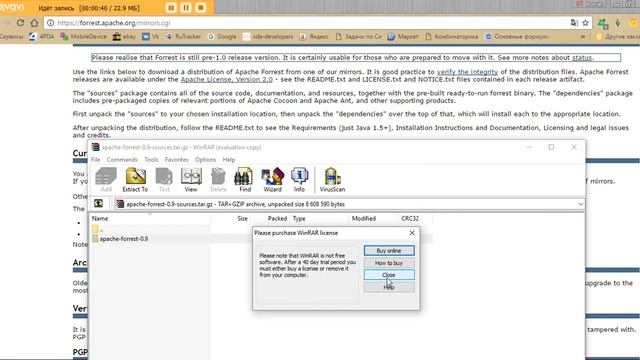Click the site info icon in address bar
Image resolution: width=640 pixels, height=360 pixels.
[x=50, y=23]
